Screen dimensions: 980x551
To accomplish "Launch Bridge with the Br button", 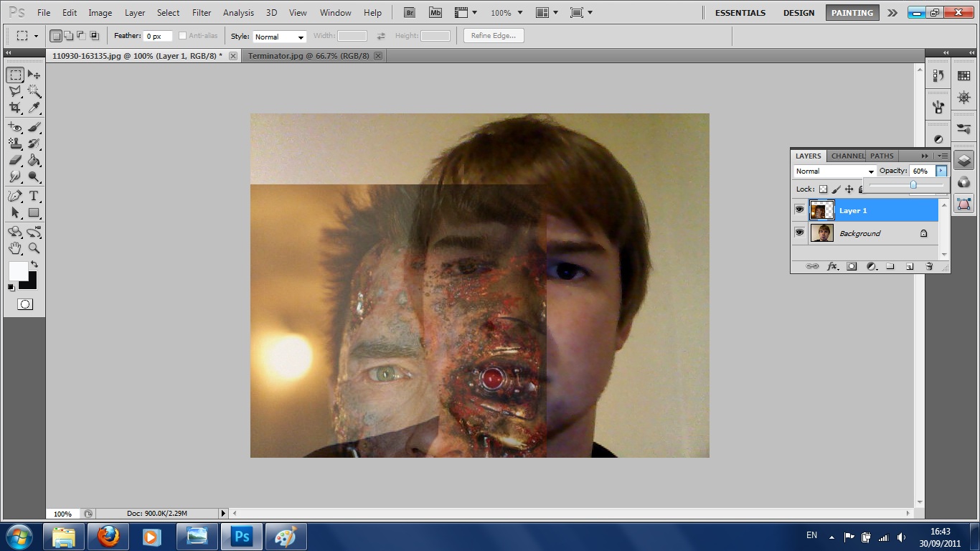I will [x=409, y=13].
